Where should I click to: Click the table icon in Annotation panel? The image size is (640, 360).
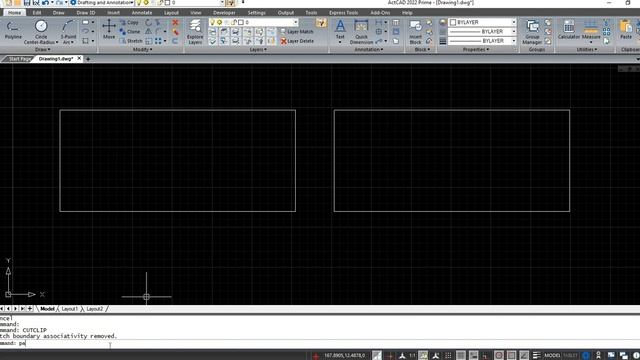[396, 22]
